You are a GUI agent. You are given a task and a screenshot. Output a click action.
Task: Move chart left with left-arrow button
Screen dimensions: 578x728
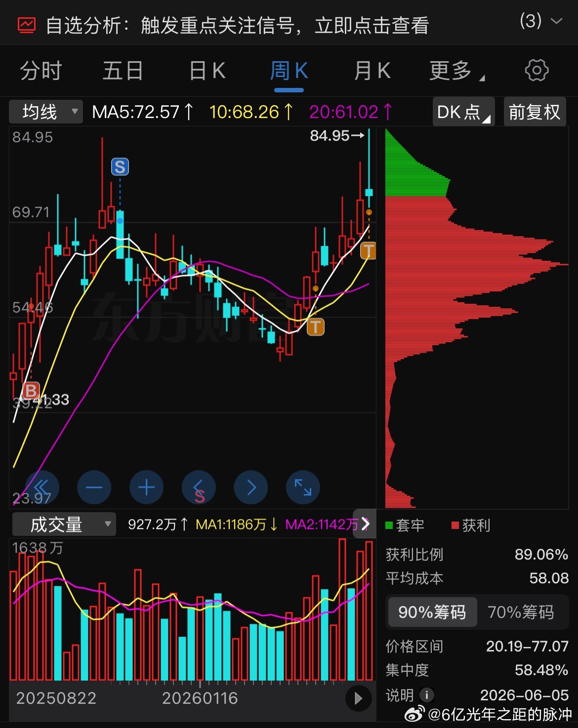tap(199, 487)
